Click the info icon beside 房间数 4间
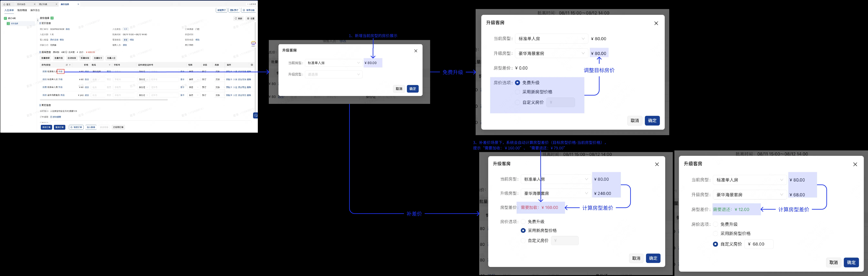Screen dimensions: 868x276 [66, 52]
